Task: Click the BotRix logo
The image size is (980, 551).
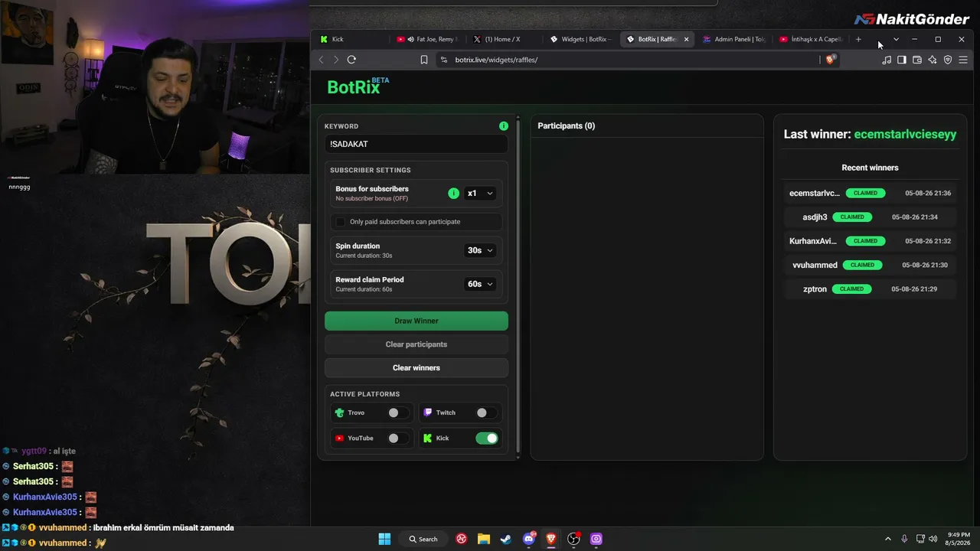Action: tap(358, 86)
